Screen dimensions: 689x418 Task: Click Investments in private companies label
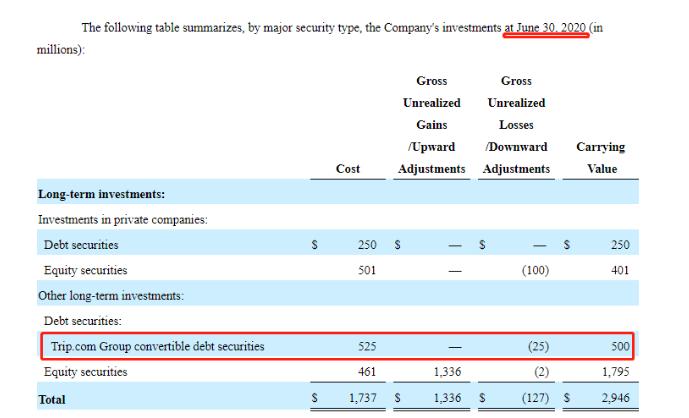click(123, 219)
